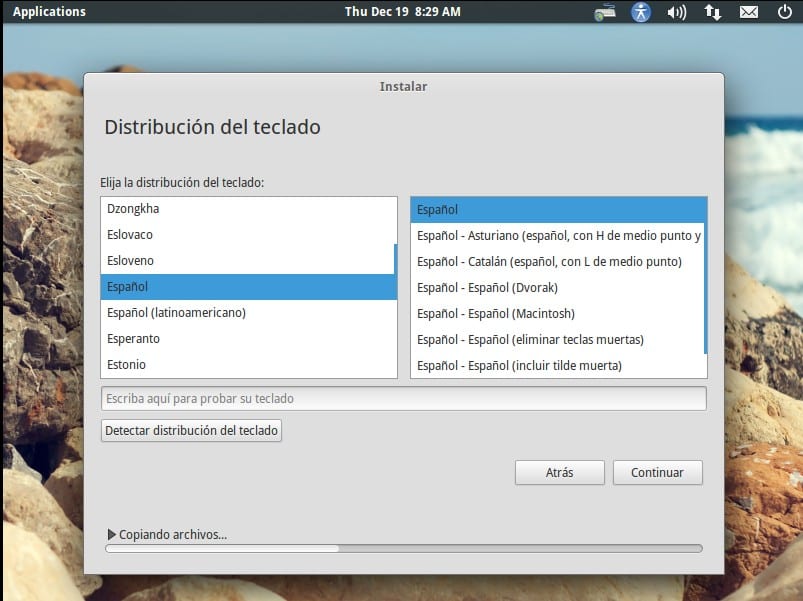Open the mail envelope indicator icon
This screenshot has height=601, width=803.
click(748, 12)
